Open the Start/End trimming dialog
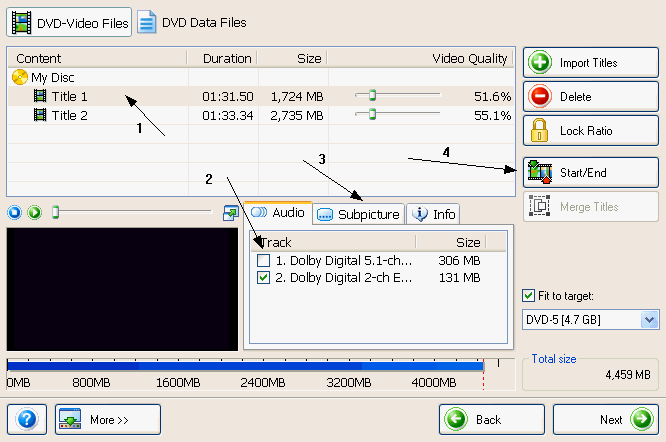The height and width of the screenshot is (442, 666). pyautogui.click(x=590, y=172)
